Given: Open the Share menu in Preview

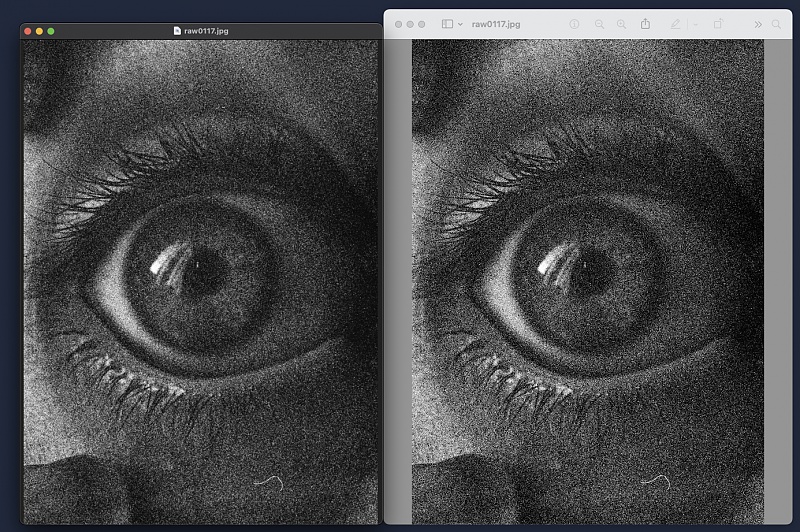Looking at the screenshot, I should coord(645,23).
